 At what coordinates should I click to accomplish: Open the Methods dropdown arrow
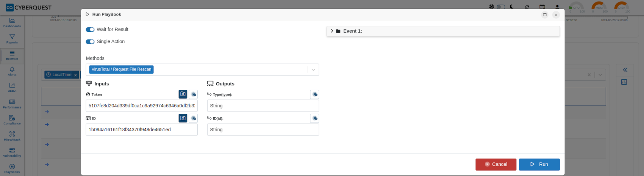pos(313,70)
